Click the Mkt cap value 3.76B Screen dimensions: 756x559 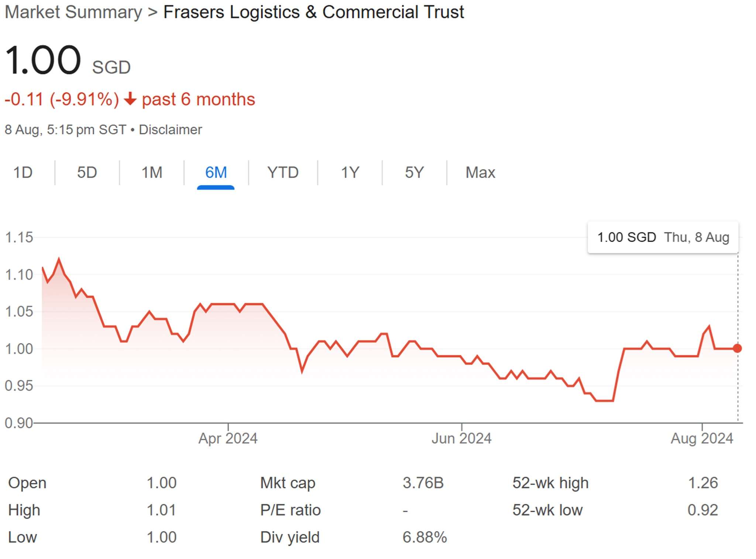coord(423,483)
